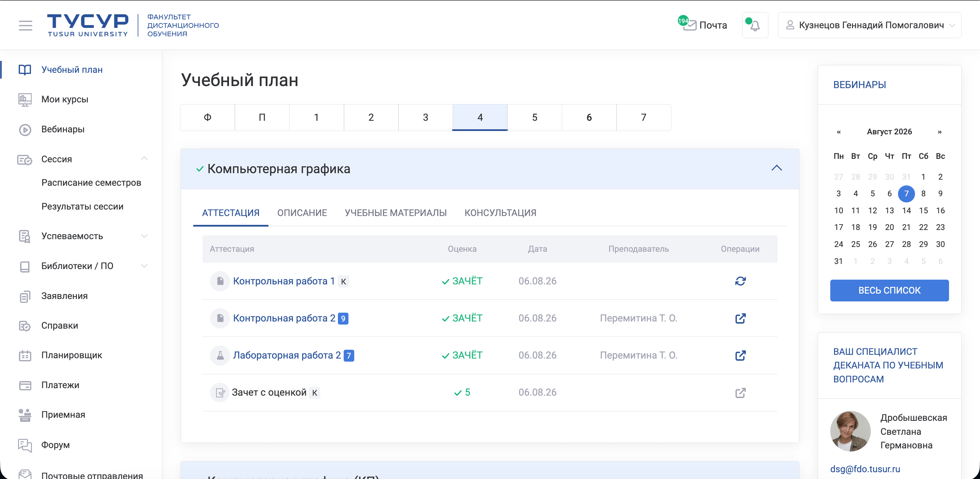Screen dimensions: 980x479
Task: Open the notifications bell icon
Action: (755, 25)
